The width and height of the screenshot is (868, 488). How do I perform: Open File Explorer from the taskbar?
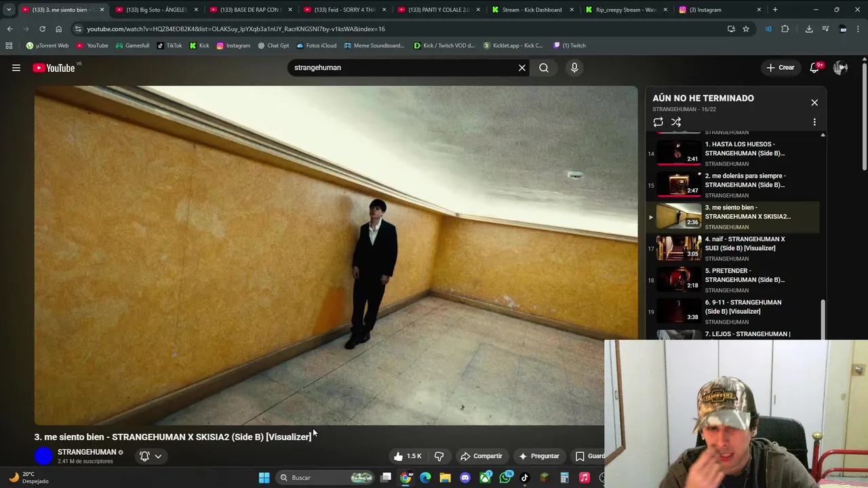tap(445, 478)
